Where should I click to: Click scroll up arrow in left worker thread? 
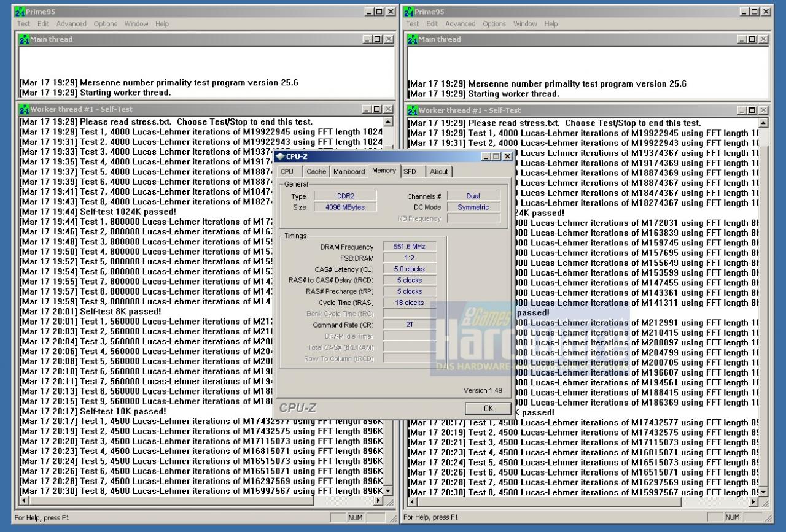(388, 122)
